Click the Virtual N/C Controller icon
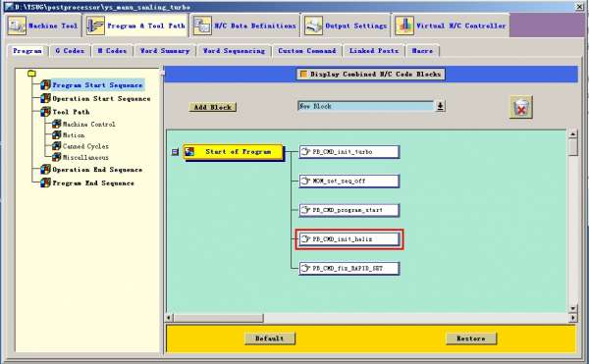The image size is (589, 364). (x=404, y=26)
